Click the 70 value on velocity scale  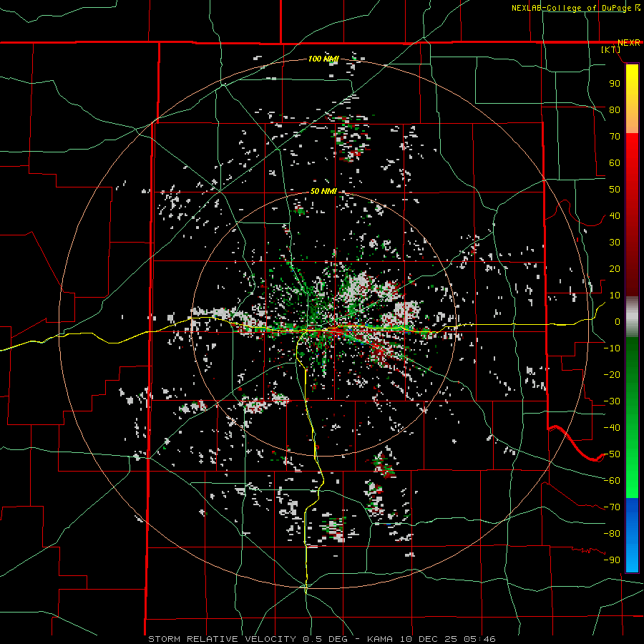pyautogui.click(x=615, y=137)
